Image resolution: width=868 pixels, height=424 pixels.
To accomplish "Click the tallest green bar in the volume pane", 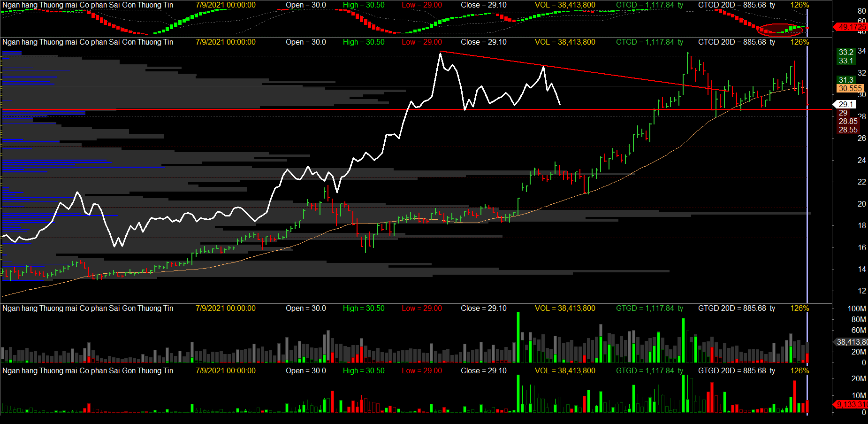I will click(518, 337).
